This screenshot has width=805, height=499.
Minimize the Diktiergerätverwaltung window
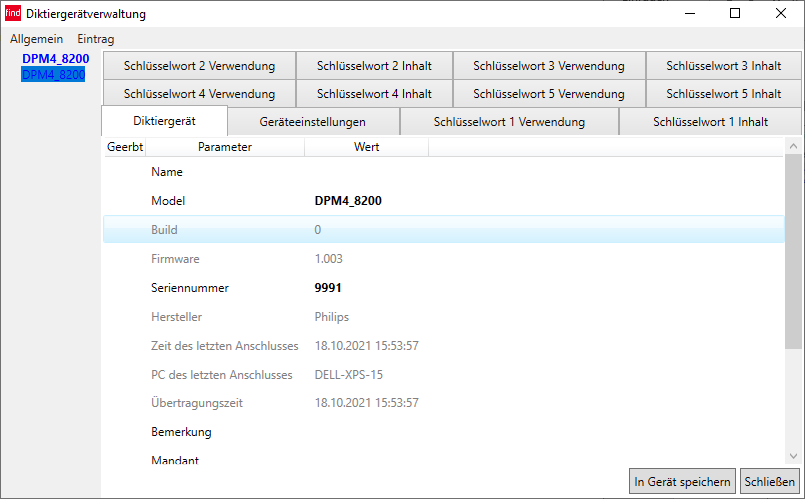point(690,13)
